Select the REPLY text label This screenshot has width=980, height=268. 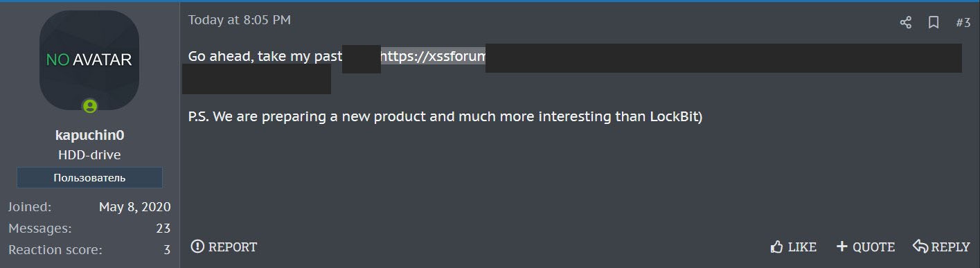pyautogui.click(x=950, y=247)
